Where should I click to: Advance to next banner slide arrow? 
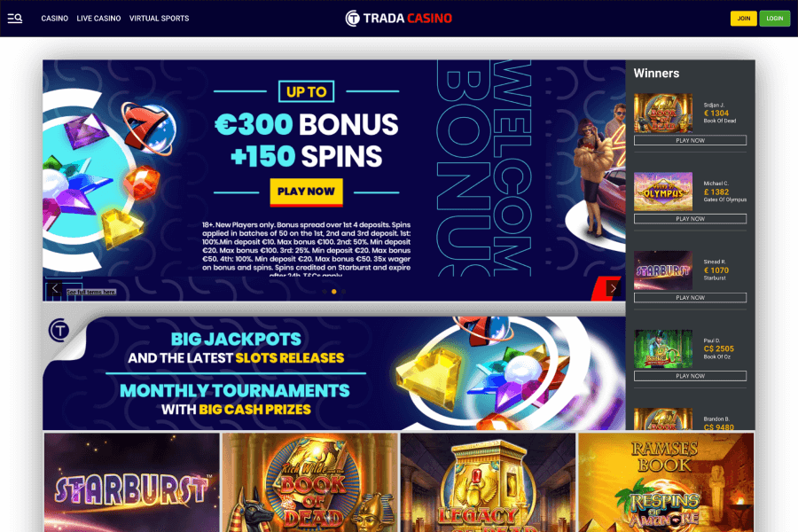(614, 289)
